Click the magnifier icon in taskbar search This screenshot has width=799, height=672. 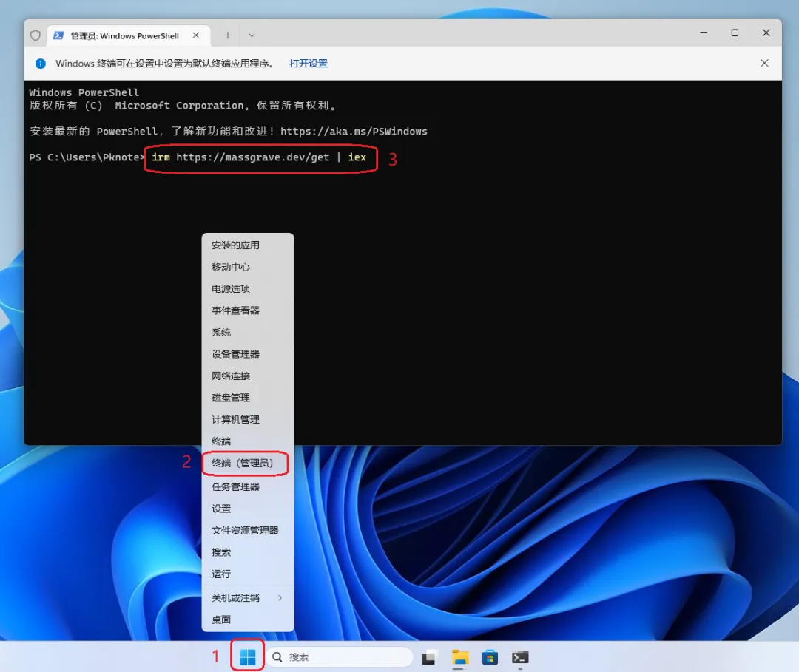pyautogui.click(x=277, y=657)
